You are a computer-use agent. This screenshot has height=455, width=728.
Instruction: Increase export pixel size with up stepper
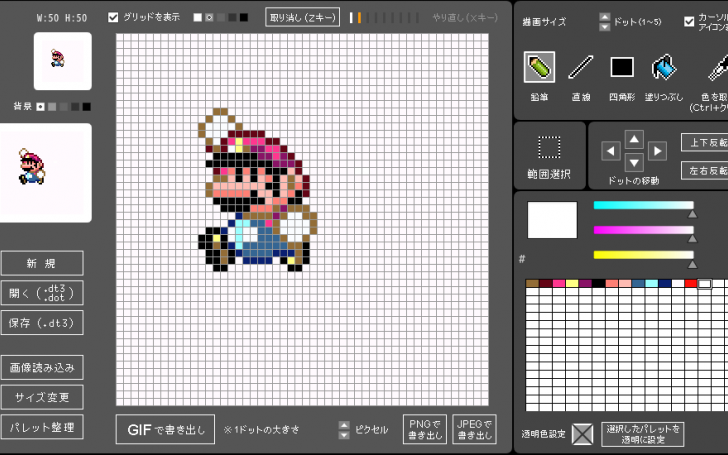344,425
